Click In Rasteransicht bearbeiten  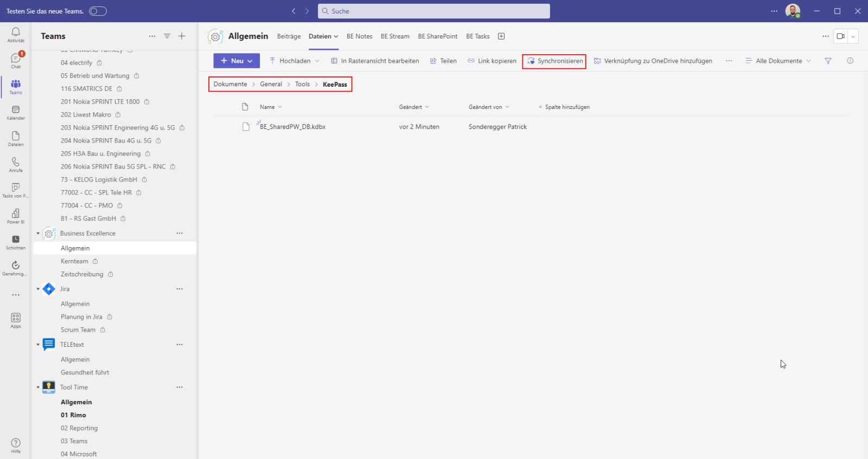tap(375, 61)
